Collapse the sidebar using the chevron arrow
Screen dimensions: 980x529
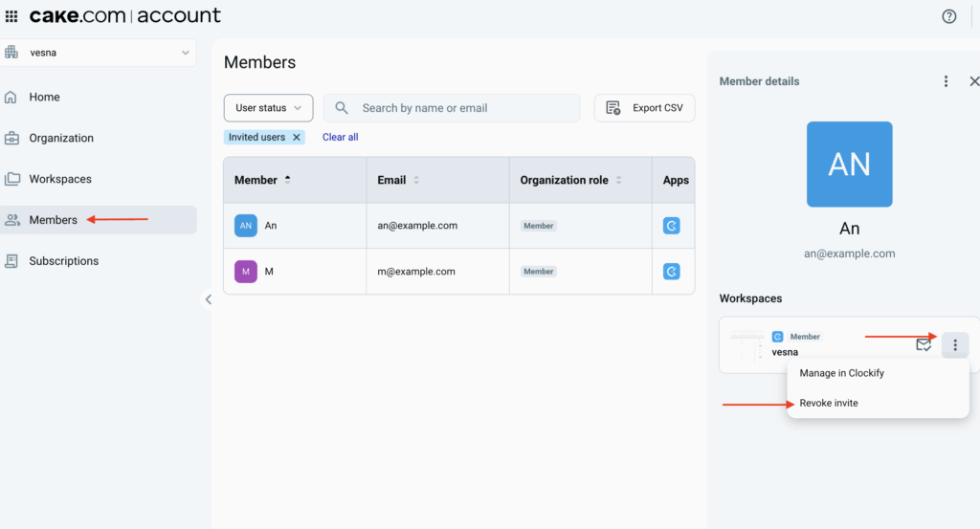209,299
